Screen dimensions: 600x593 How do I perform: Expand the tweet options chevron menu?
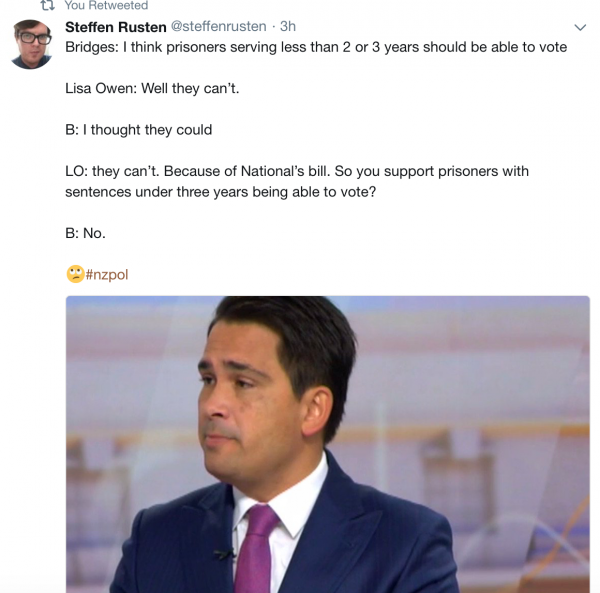pos(580,28)
